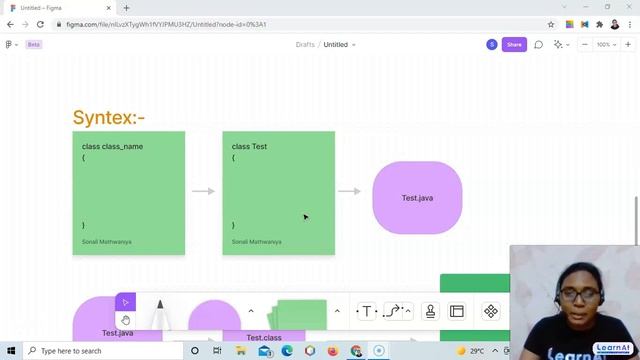
Task: Click the Beta badge
Action: click(x=33, y=44)
